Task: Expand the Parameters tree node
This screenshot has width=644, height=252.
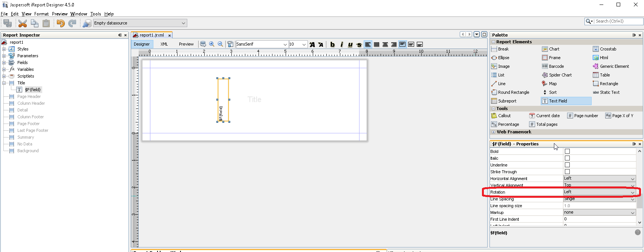Action: click(4, 56)
